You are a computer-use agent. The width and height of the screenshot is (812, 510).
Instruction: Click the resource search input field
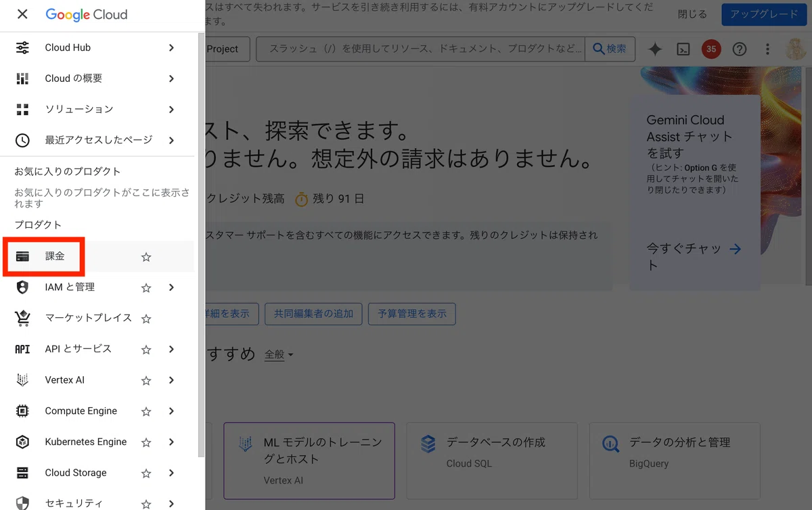[x=421, y=49]
